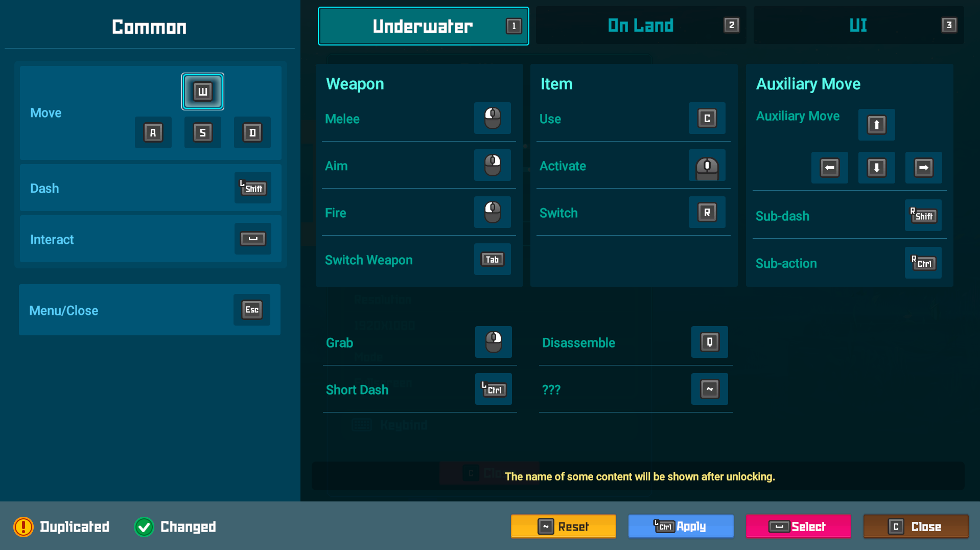Click the brown Close button
Image resolution: width=980 pixels, height=550 pixels.
(916, 526)
